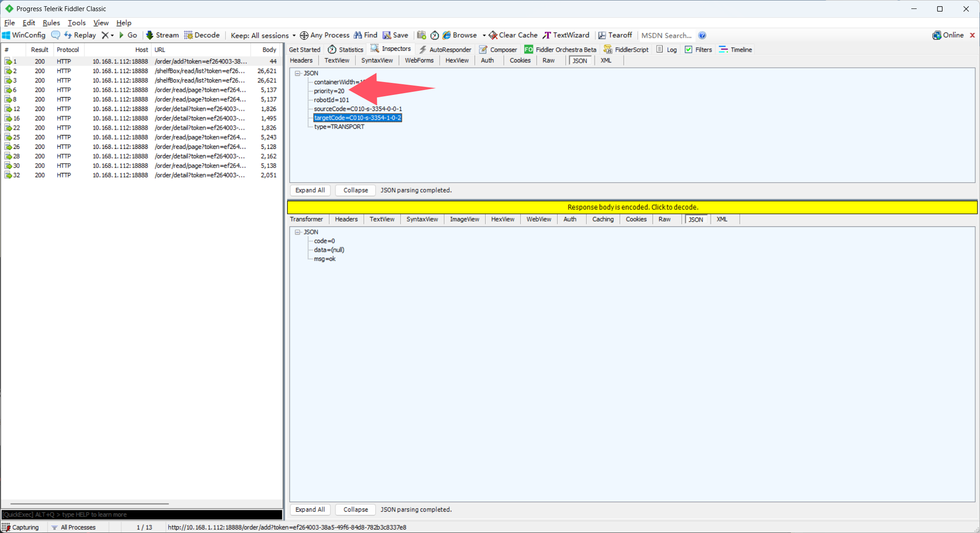The image size is (980, 533).
Task: Open the Browse dropdown arrow
Action: [484, 35]
